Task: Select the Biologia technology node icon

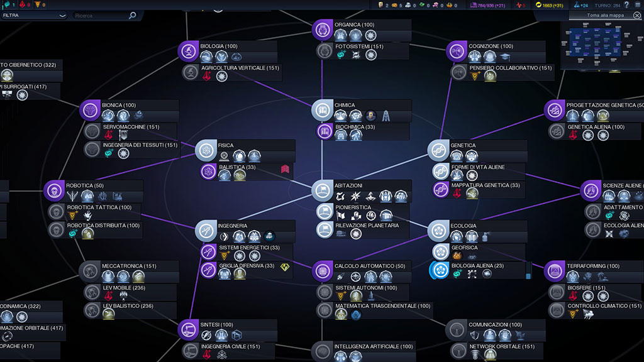Action: 188,52
